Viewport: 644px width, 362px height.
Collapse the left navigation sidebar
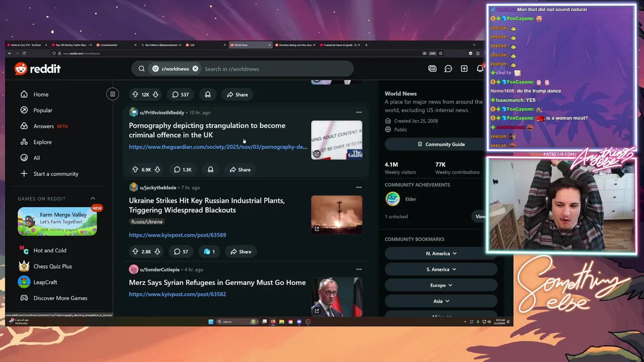(113, 94)
